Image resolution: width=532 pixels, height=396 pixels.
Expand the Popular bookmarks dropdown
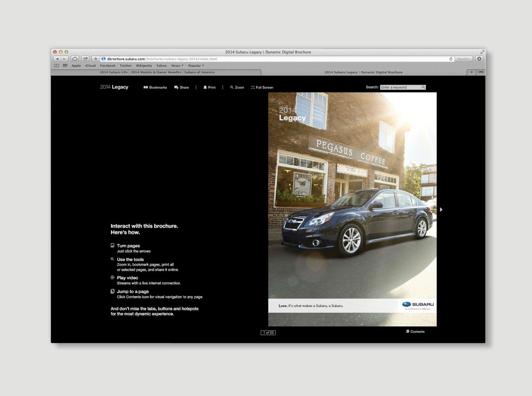[196, 66]
